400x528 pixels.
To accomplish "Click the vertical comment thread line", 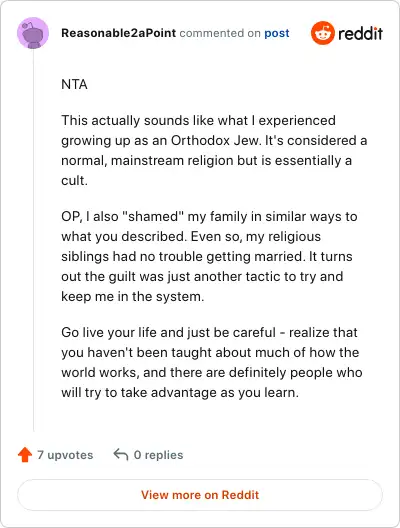I will pyautogui.click(x=33, y=240).
